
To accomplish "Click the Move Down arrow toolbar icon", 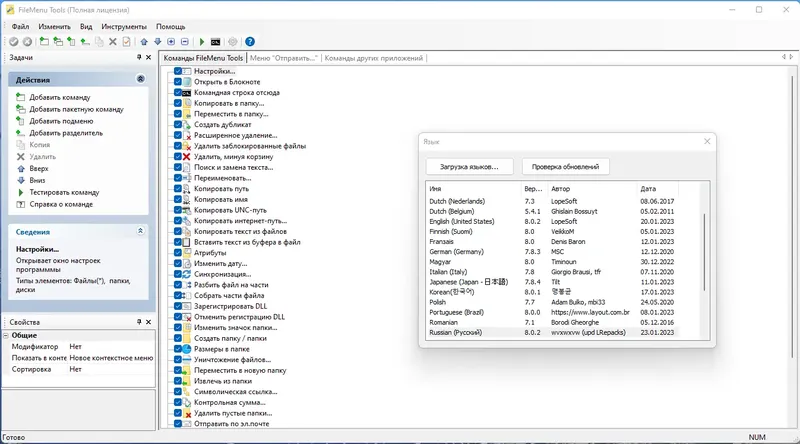I will click(x=158, y=42).
